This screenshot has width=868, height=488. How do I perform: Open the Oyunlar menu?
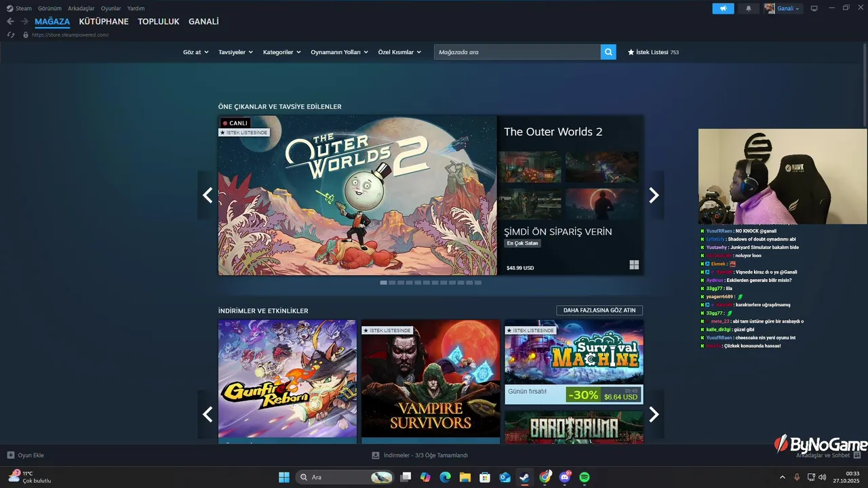(111, 8)
